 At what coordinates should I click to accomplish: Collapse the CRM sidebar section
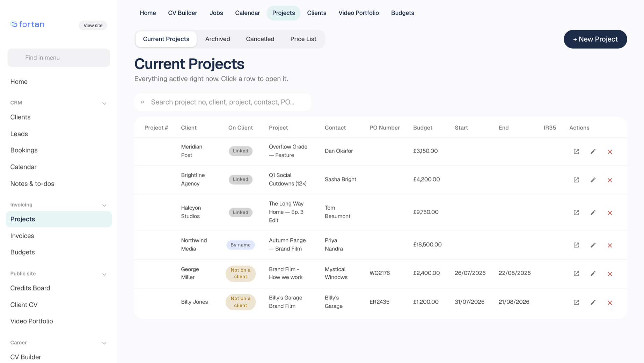coord(104,103)
